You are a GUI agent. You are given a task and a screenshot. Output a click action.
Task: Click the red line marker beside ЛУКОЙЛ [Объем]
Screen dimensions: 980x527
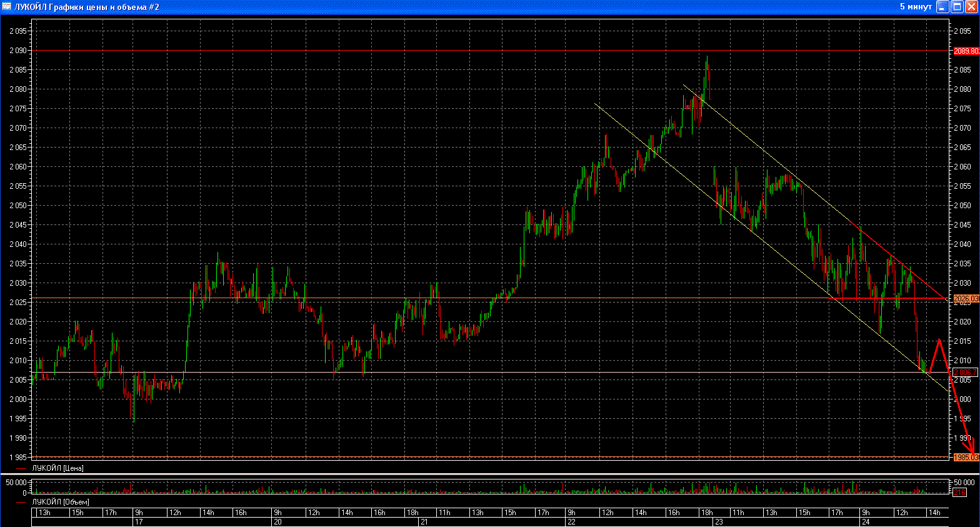point(21,502)
